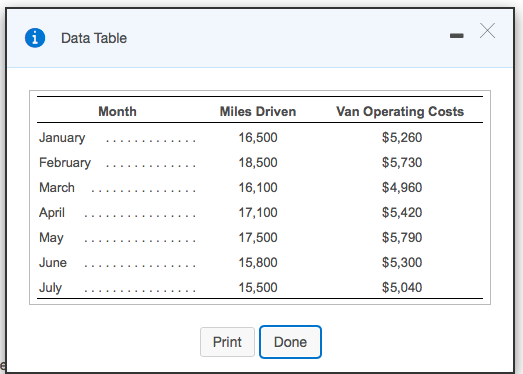Click the 16,500 miles value
The width and height of the screenshot is (523, 374).
pos(258,137)
